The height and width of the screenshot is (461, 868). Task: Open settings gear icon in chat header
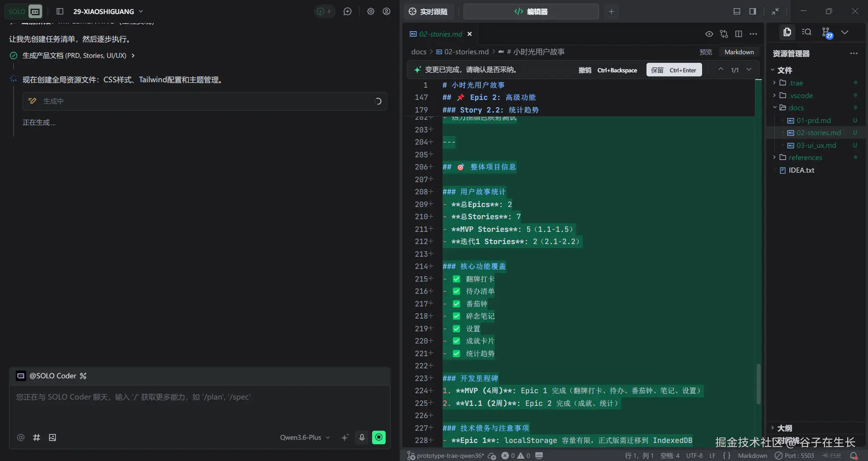point(371,11)
